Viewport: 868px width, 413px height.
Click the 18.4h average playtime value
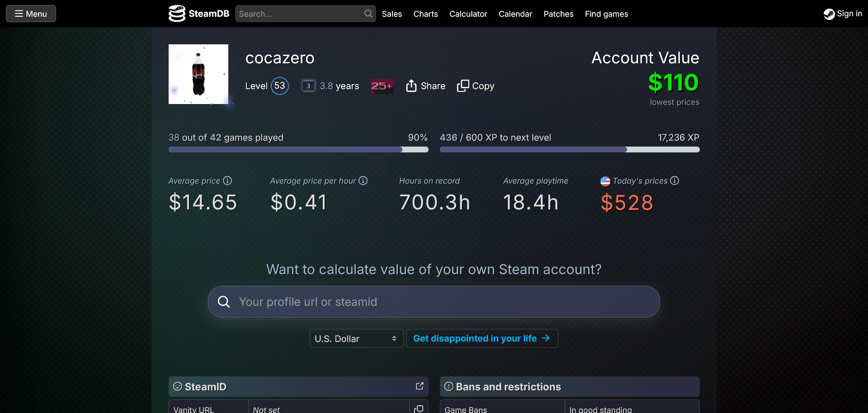[x=531, y=202]
